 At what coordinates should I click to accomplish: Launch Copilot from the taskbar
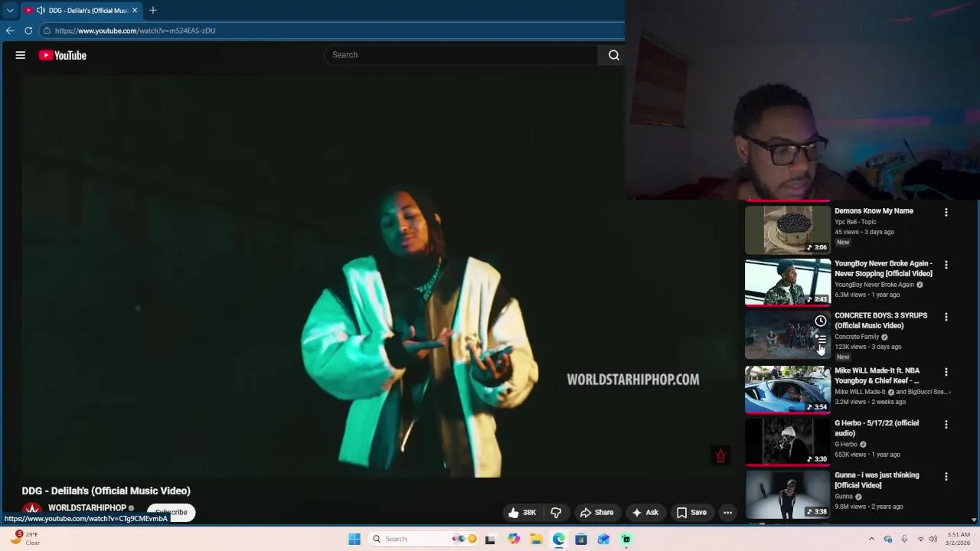[x=514, y=539]
